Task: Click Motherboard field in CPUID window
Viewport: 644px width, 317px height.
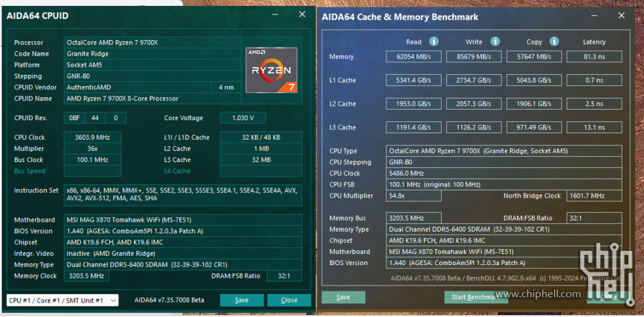Action: (x=183, y=220)
